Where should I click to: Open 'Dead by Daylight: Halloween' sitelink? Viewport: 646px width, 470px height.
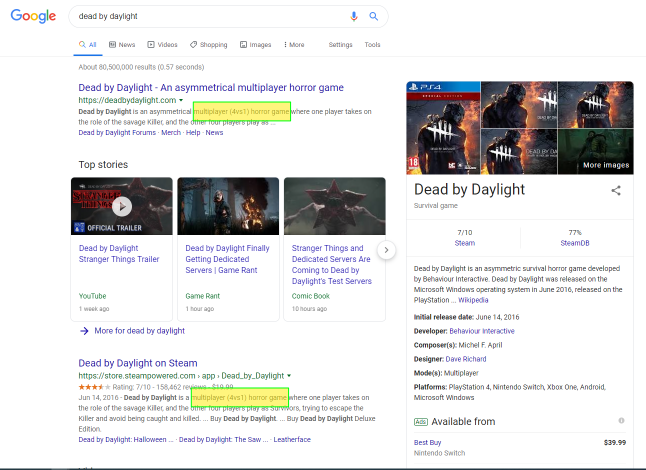click(126, 440)
